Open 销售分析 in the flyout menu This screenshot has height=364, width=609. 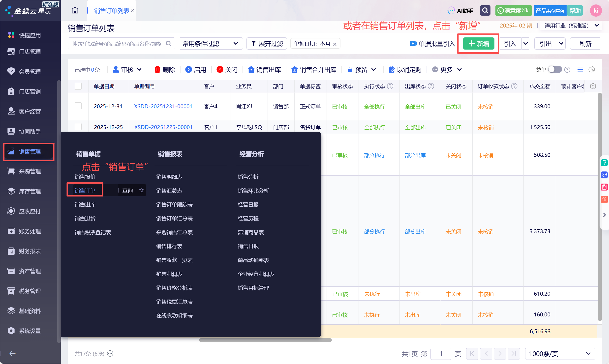(x=248, y=177)
